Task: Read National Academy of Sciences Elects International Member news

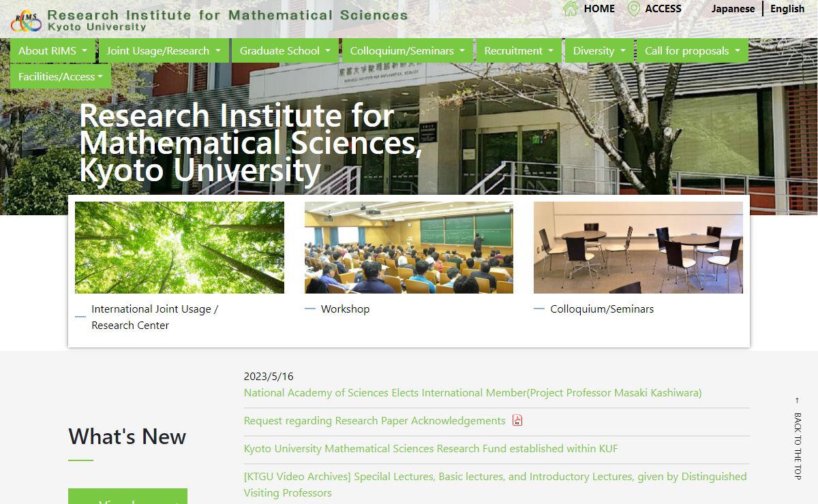Action: pos(472,392)
